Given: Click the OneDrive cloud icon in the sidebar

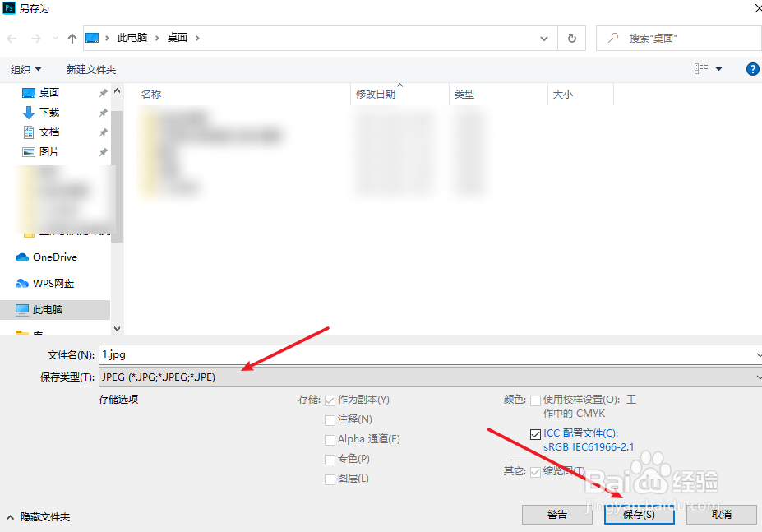Looking at the screenshot, I should click(x=21, y=257).
